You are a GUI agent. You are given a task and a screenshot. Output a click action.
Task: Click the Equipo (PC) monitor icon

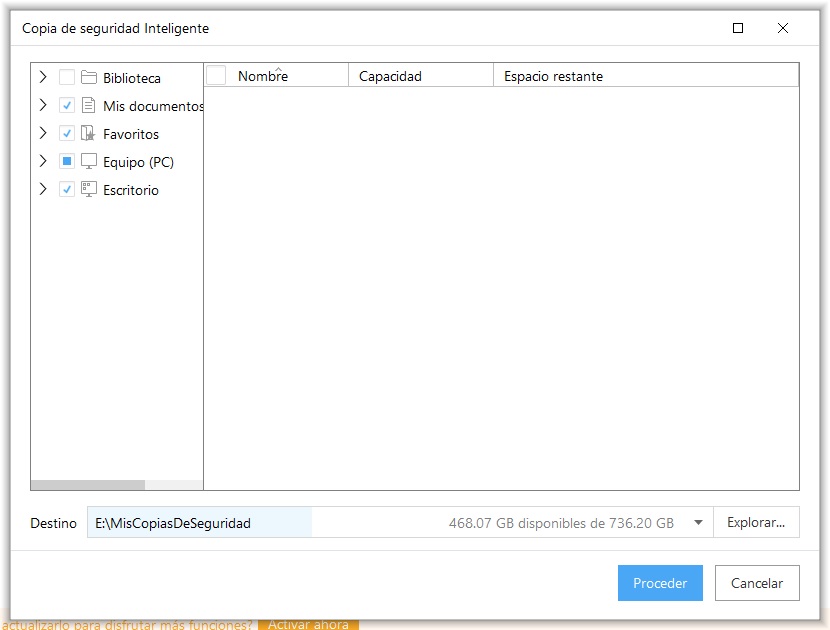(88, 162)
